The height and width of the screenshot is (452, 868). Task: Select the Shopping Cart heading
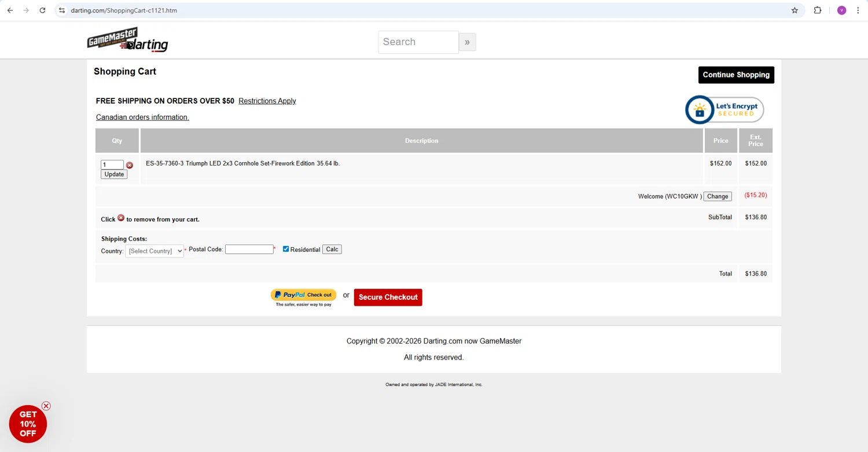pyautogui.click(x=125, y=71)
